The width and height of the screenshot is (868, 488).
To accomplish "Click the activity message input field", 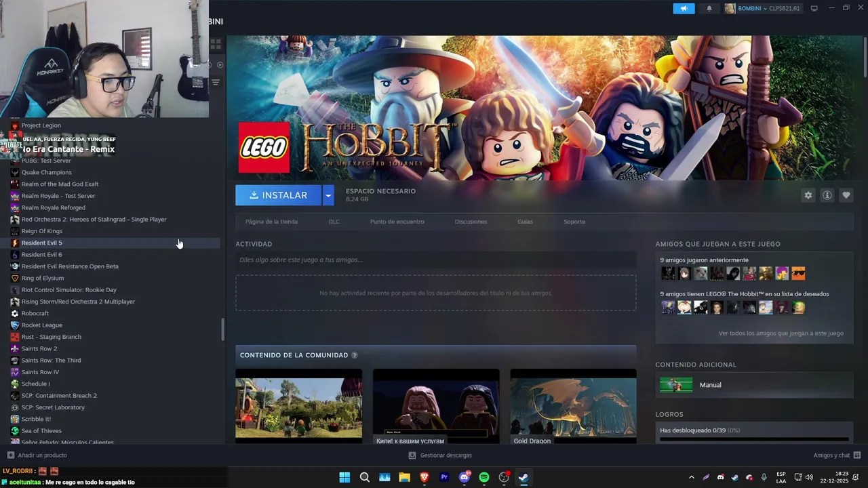I will click(435, 260).
